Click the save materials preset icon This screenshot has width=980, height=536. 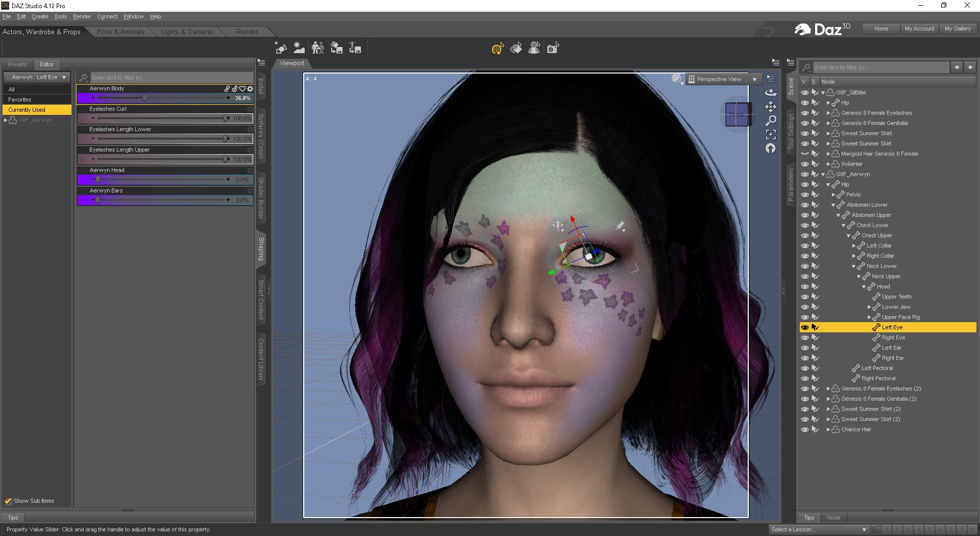coord(336,48)
